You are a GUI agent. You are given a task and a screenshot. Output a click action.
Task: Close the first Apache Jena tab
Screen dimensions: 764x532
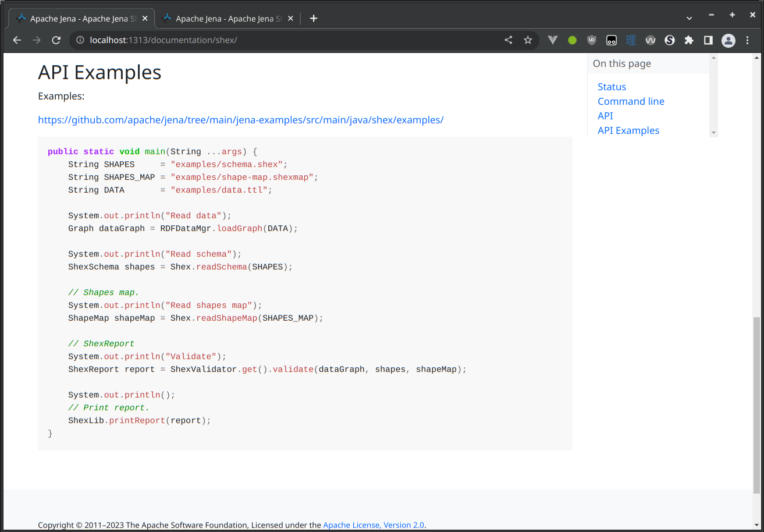(x=145, y=19)
